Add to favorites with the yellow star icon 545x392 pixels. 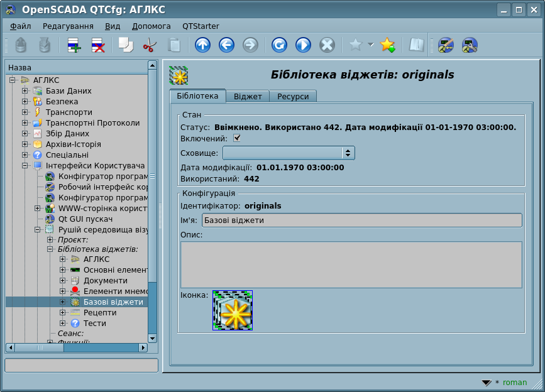pyautogui.click(x=388, y=45)
